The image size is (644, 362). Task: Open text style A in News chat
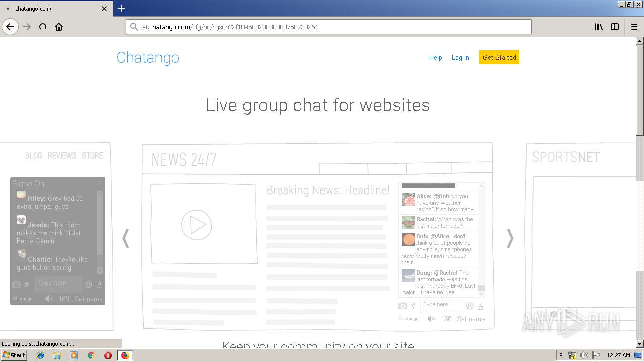click(481, 306)
